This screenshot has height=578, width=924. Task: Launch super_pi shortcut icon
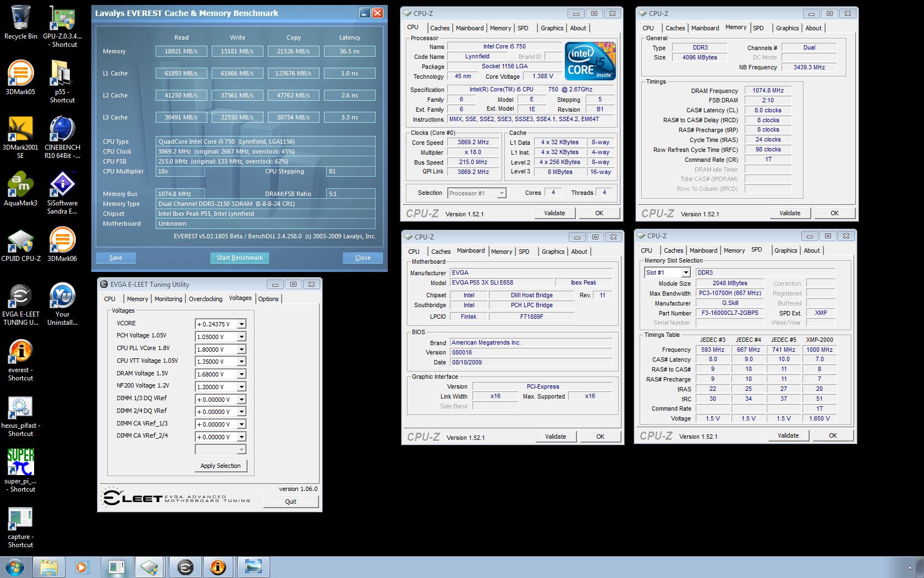pyautogui.click(x=20, y=471)
